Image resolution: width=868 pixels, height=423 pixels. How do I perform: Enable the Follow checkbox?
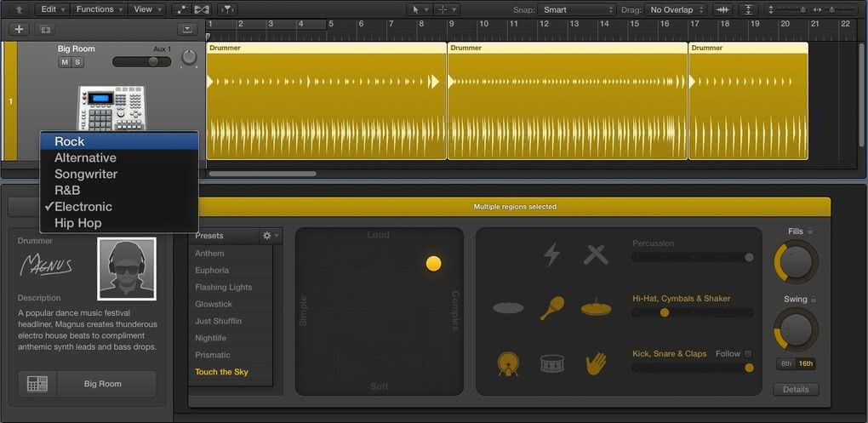[x=748, y=353]
